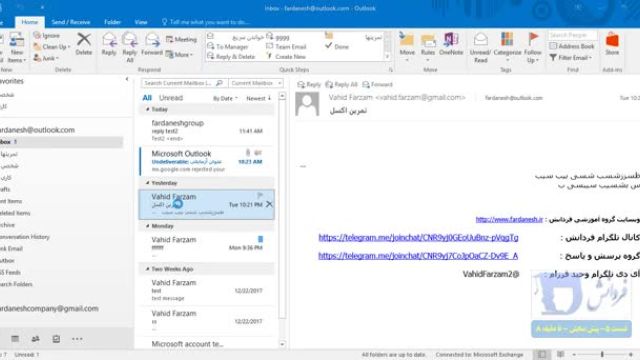Select fardaneshcompany@gmail.com account
Viewport: 640px width, 360px height.
pos(49,309)
